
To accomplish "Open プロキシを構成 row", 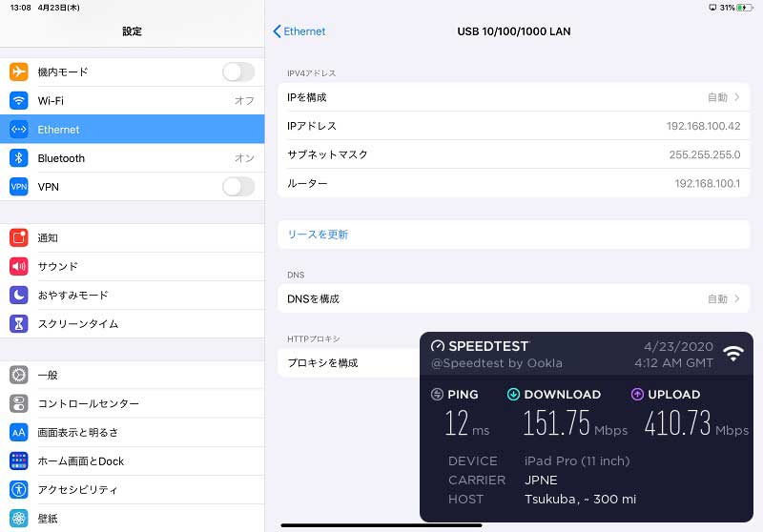I will [348, 363].
